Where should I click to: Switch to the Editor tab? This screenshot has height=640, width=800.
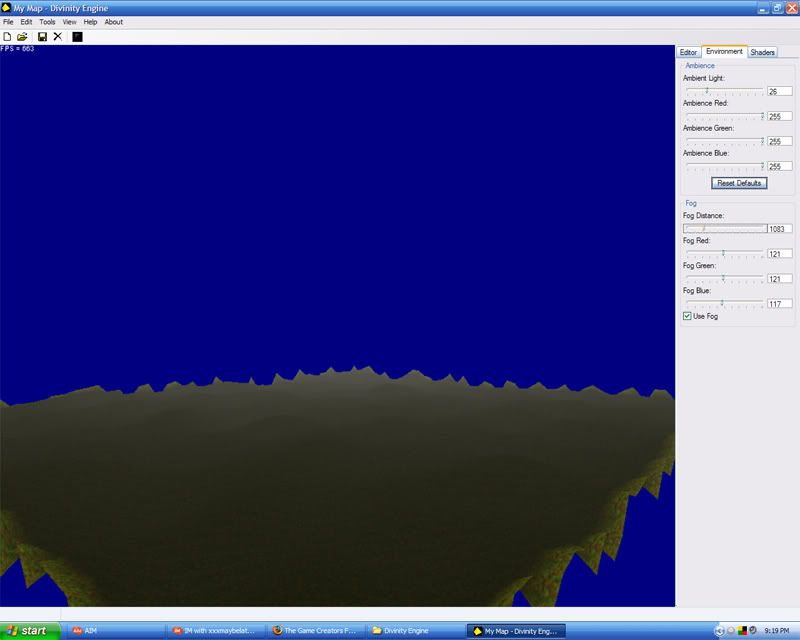click(688, 52)
